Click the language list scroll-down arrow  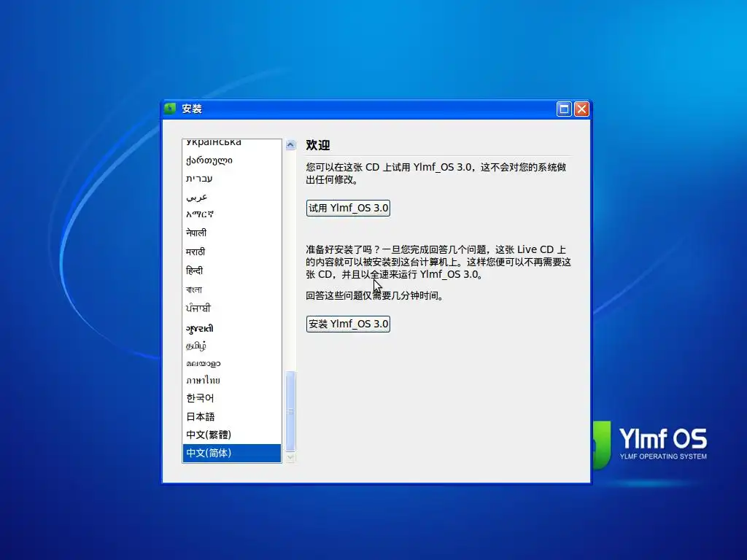click(290, 458)
